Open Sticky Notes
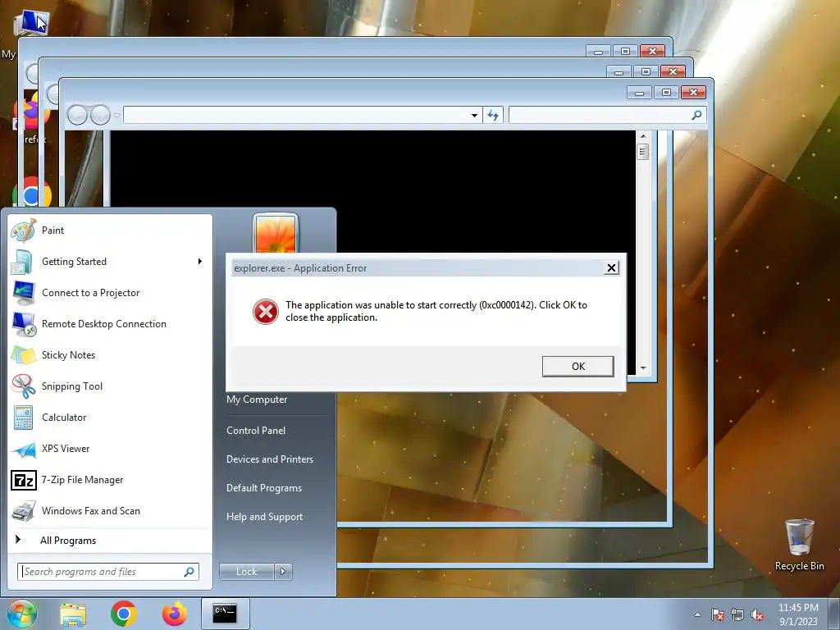840x630 pixels. pyautogui.click(x=110, y=354)
